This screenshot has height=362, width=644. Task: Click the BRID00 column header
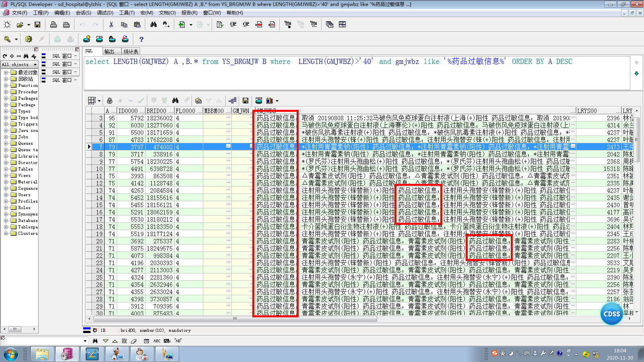coord(157,111)
